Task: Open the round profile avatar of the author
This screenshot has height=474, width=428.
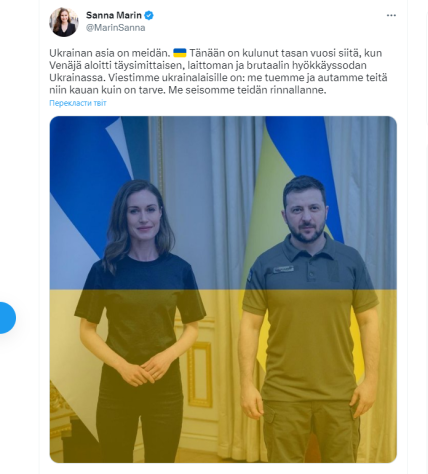Action: [x=64, y=22]
